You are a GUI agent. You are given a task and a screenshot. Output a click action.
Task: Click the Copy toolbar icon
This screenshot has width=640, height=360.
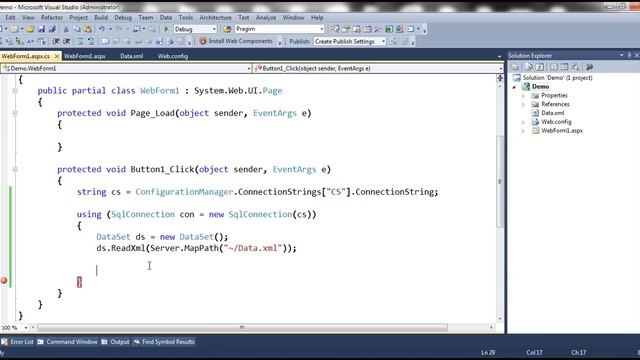coord(77,29)
